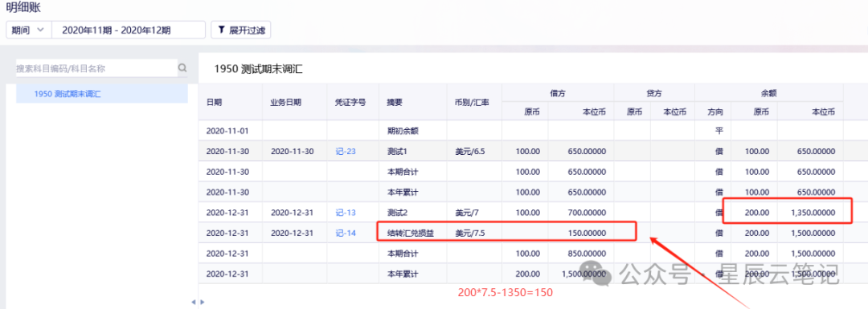Image resolution: width=868 pixels, height=309 pixels.
Task: Select 1950 测试期末调汇 in subject tree
Action: [x=102, y=94]
